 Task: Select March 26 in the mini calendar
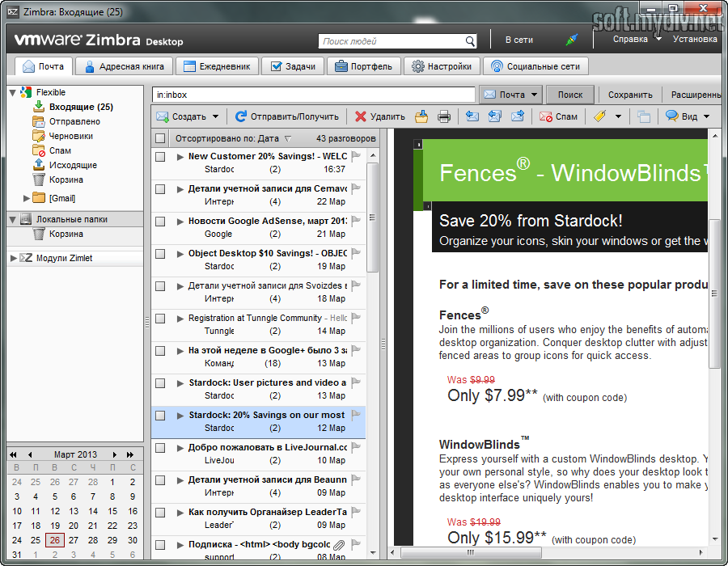click(x=55, y=540)
